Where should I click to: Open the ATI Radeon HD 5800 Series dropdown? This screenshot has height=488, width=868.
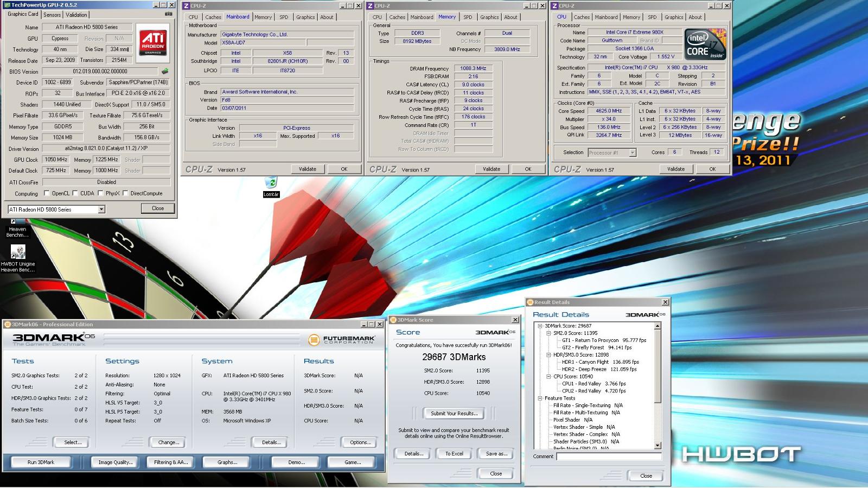[101, 210]
